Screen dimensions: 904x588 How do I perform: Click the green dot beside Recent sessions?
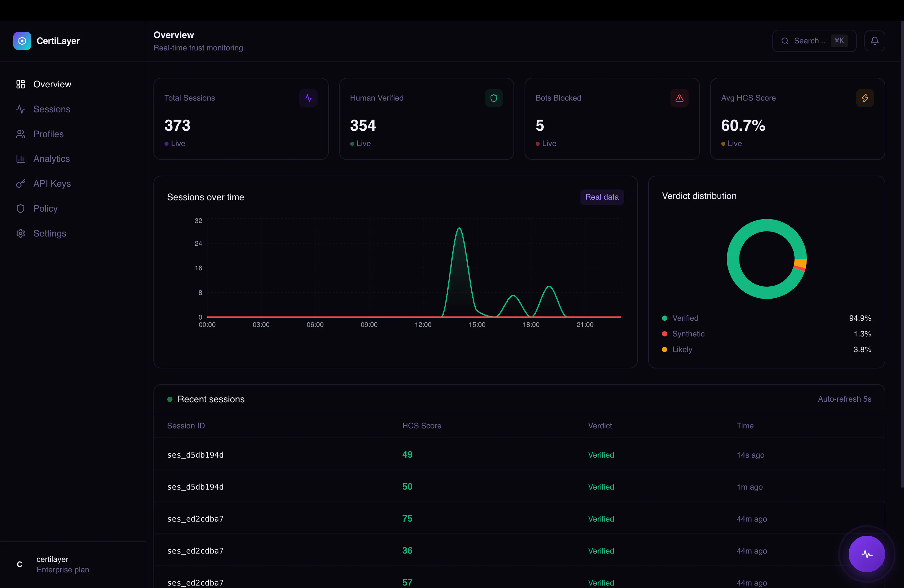point(170,399)
